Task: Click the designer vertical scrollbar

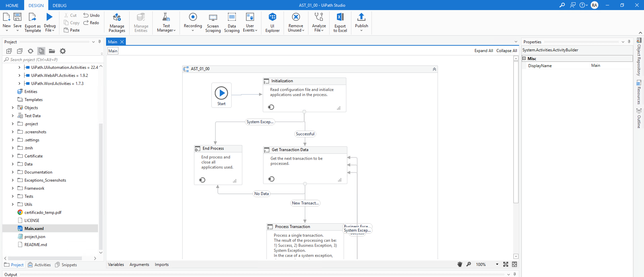Action: (x=516, y=133)
